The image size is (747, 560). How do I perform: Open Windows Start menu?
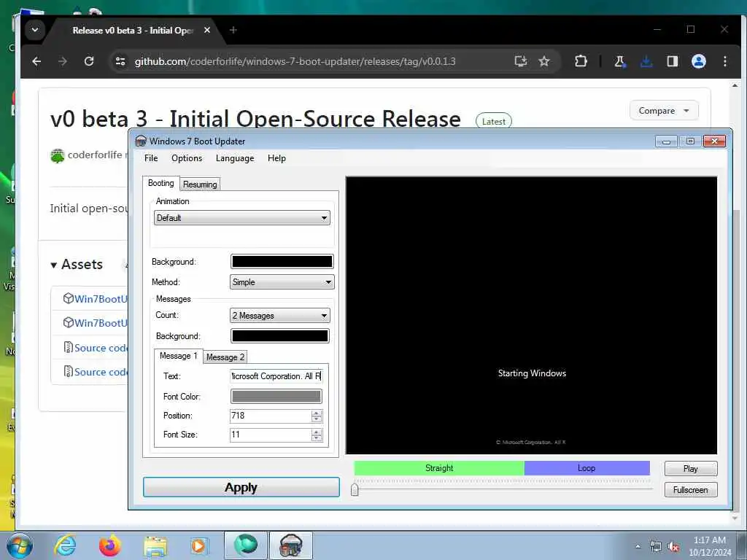click(x=20, y=545)
